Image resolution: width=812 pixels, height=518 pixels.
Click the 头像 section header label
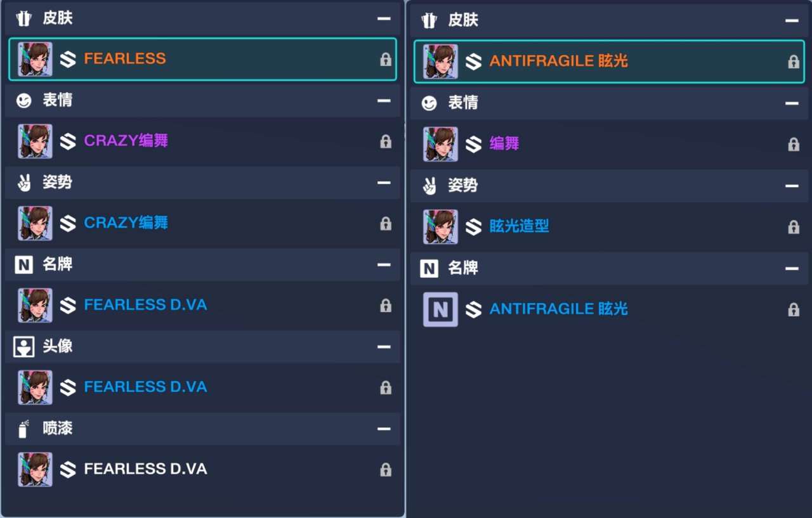[57, 346]
